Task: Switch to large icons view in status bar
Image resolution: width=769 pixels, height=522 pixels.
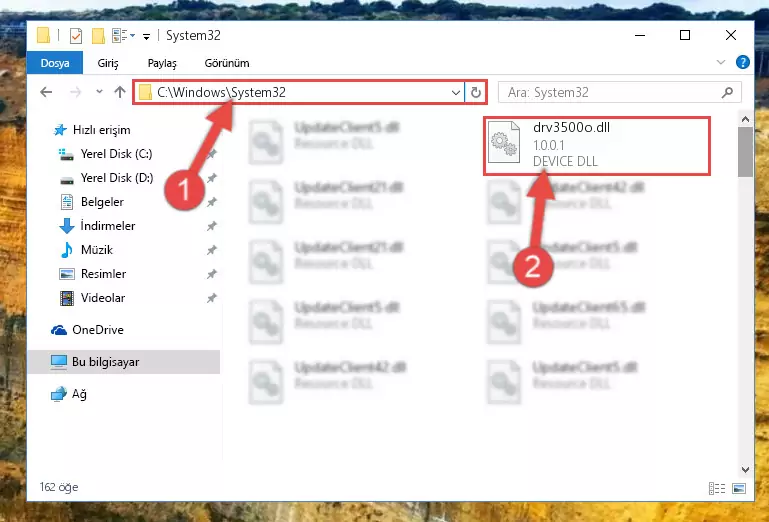Action: 739,488
